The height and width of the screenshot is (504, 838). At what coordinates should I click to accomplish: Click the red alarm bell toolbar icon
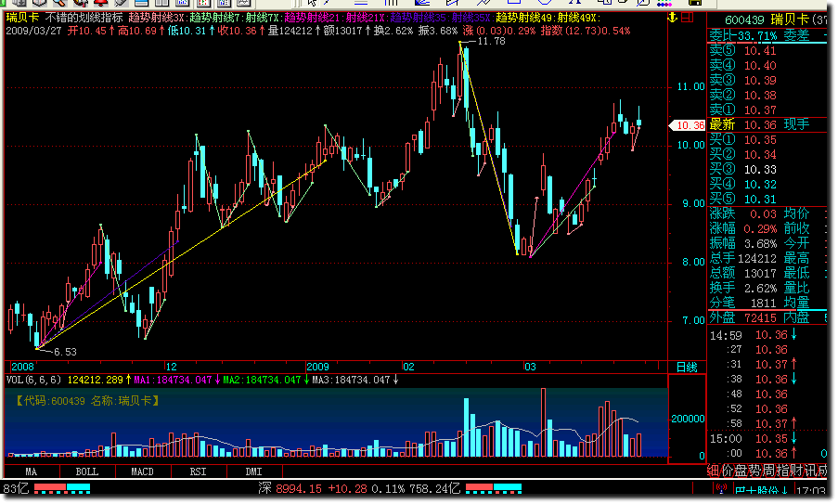(100, 3)
